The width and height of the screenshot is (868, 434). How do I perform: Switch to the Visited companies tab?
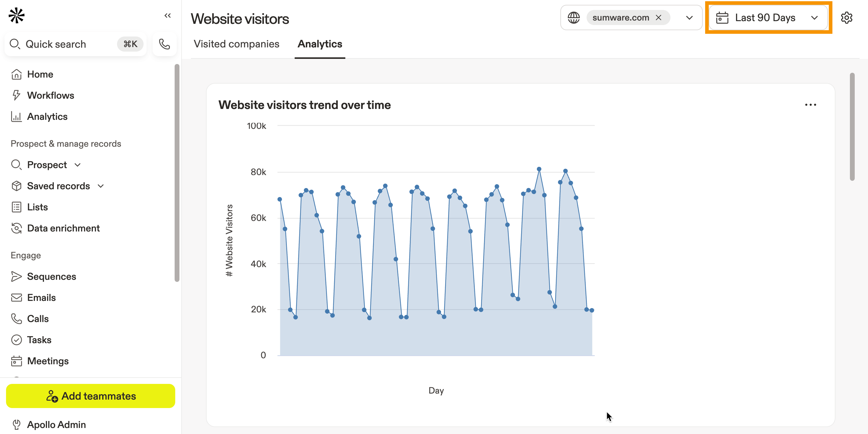pos(236,44)
